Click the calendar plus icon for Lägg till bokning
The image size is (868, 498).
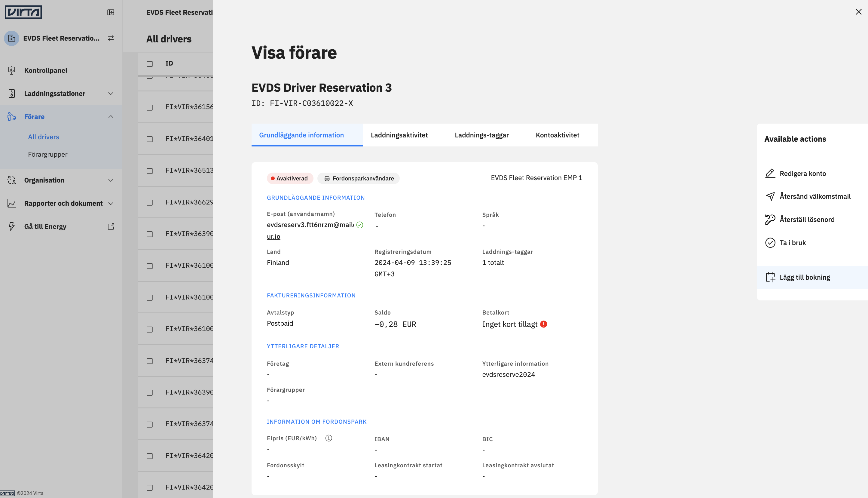click(x=770, y=277)
